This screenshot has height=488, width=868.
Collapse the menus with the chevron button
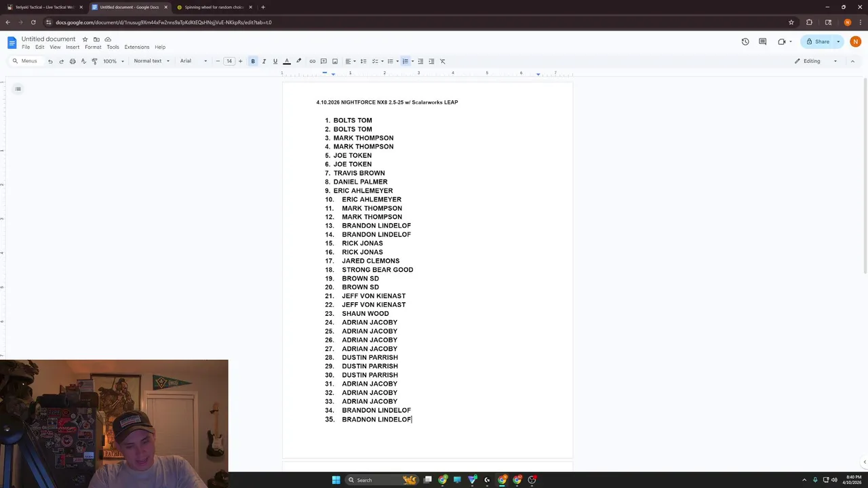click(x=854, y=61)
